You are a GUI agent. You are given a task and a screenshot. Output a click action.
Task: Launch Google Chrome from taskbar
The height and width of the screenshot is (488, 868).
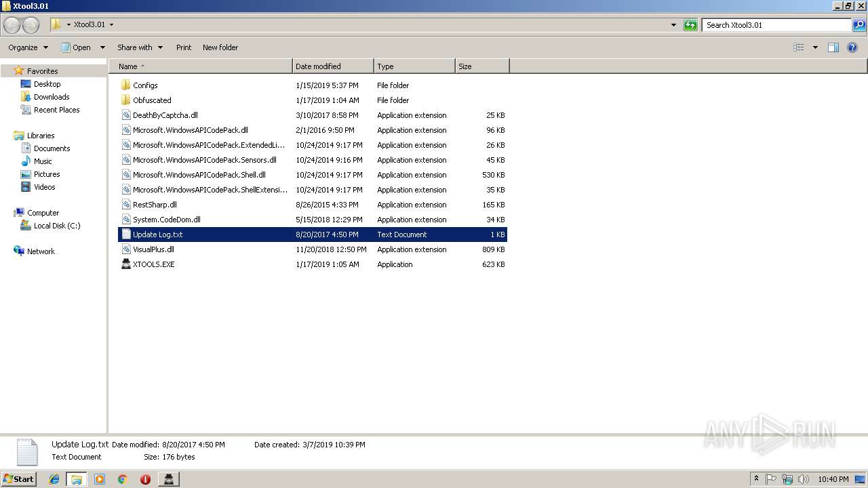pos(123,479)
